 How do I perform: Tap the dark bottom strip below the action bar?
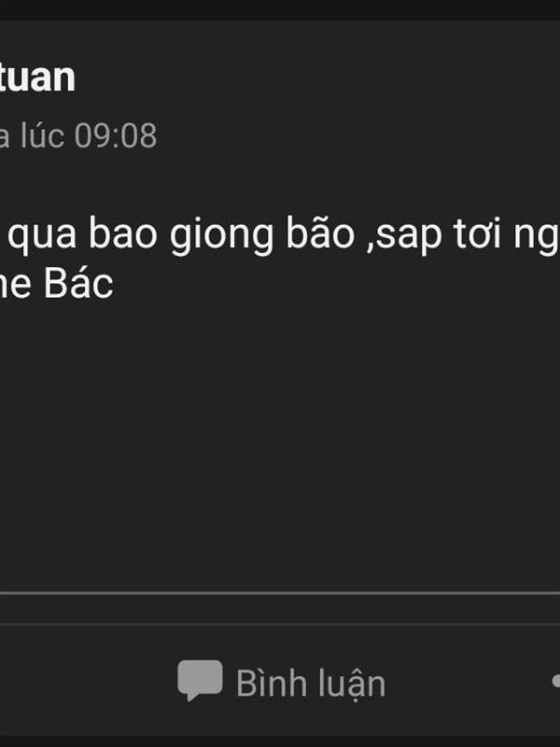280,741
